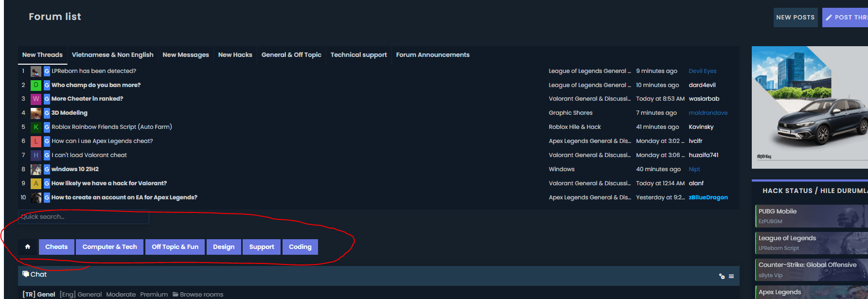Click G prefix badge on Roblox Rainbow Friends thread
The image size is (868, 299).
pyautogui.click(x=47, y=127)
